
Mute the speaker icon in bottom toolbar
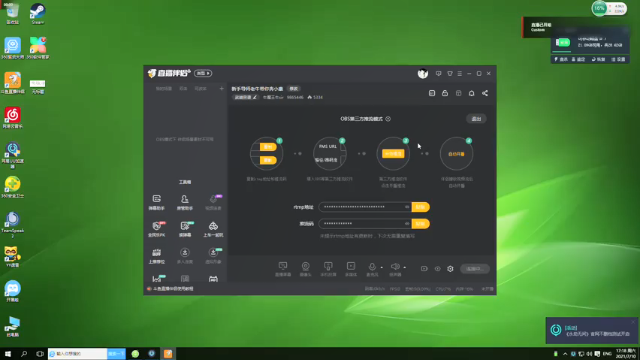point(395,267)
